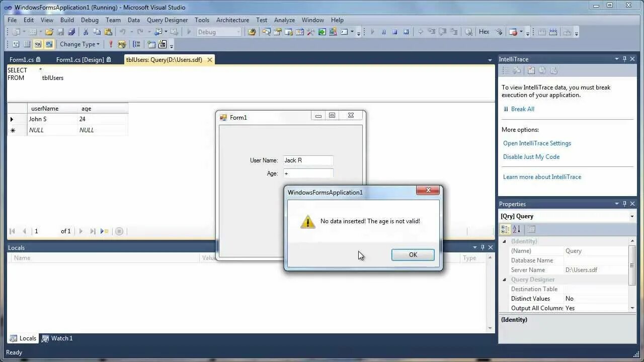Toggle the Show Results Pane button
644x362 pixels.
tap(49, 44)
